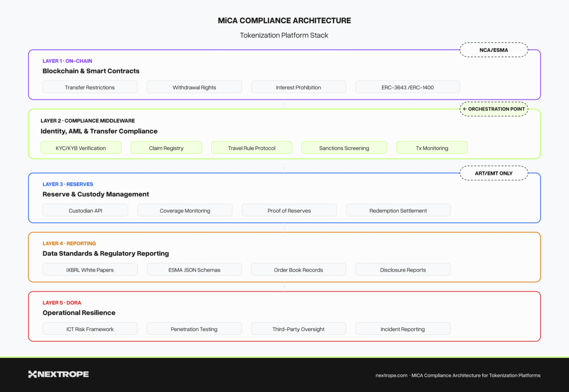Viewport: 569px width, 392px height.
Task: Click the Orchestration Point badge
Action: tap(493, 109)
